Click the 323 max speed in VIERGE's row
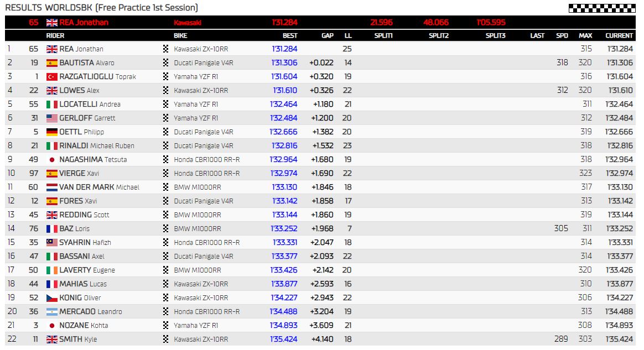 tap(585, 173)
